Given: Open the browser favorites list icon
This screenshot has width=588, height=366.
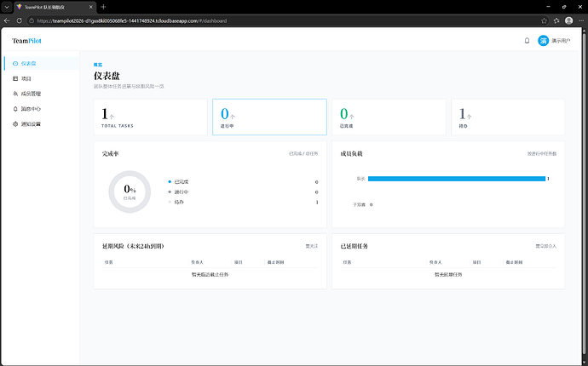Looking at the screenshot, I should 556,21.
